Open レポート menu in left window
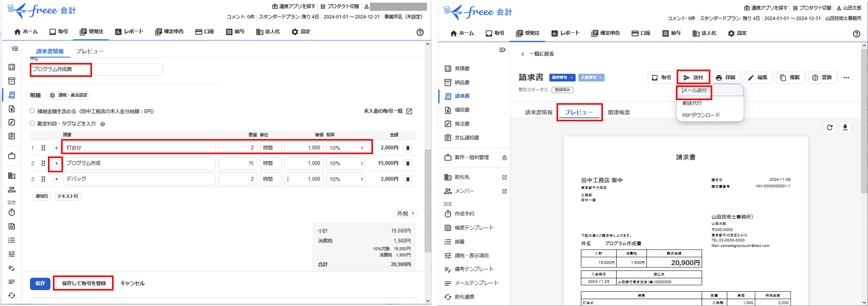 tap(129, 32)
